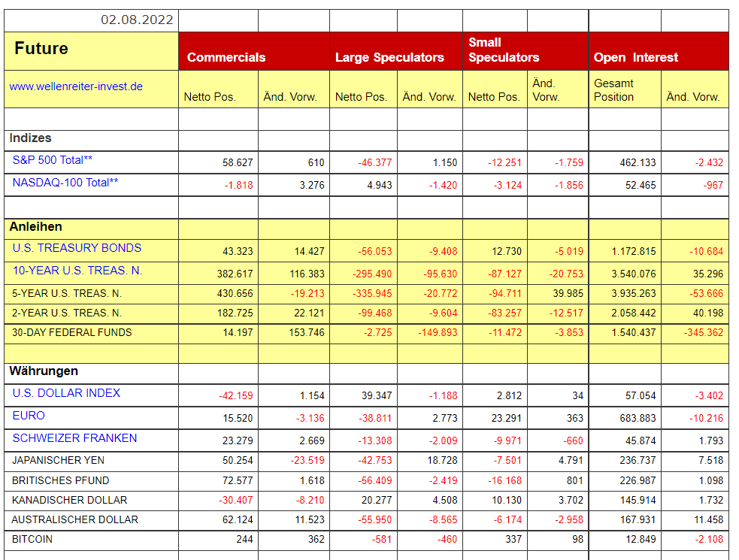Follow the U.S. TREASURY BONDS link

[x=77, y=248]
